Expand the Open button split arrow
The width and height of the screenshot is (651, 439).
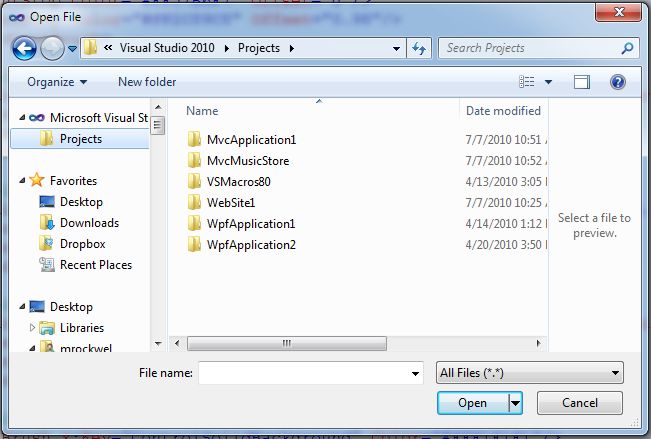[515, 403]
